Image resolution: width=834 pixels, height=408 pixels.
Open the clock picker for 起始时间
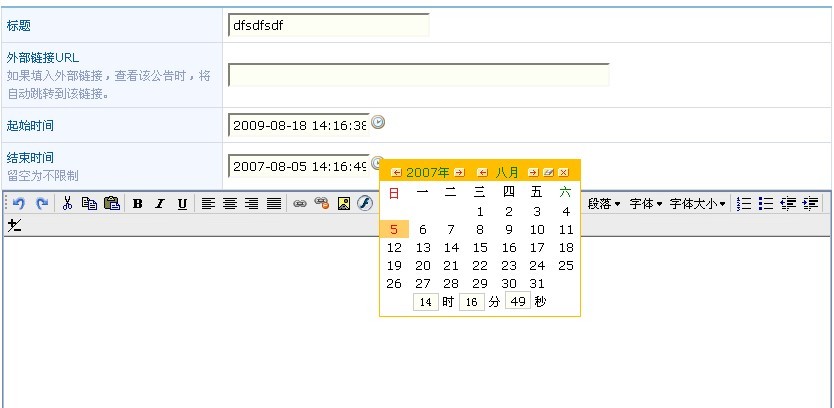point(378,122)
